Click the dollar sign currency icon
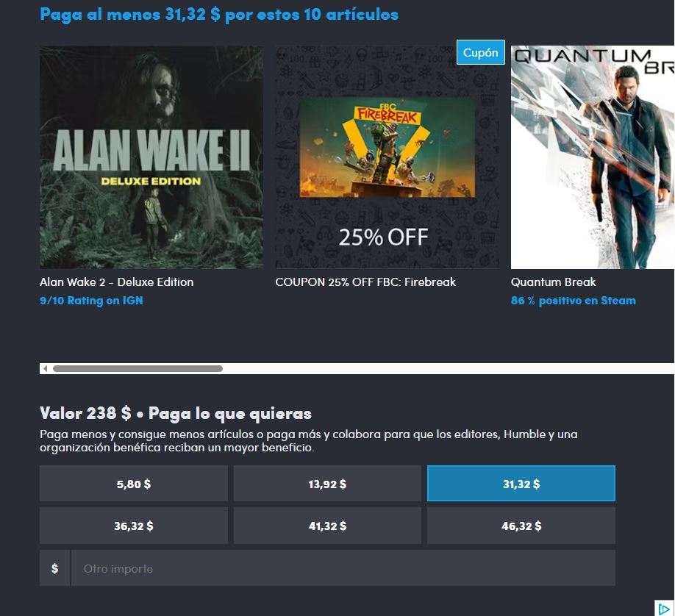This screenshot has height=616, width=675. coord(54,568)
